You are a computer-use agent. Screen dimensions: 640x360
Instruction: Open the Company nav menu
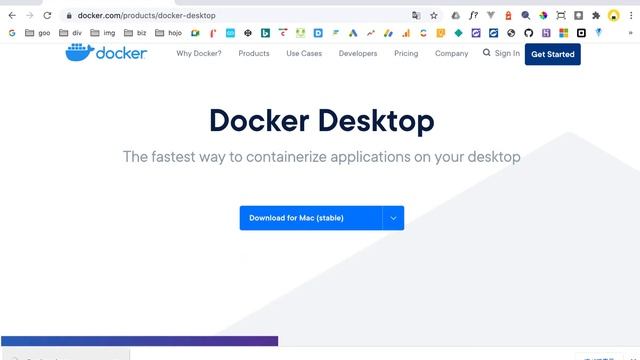point(451,53)
